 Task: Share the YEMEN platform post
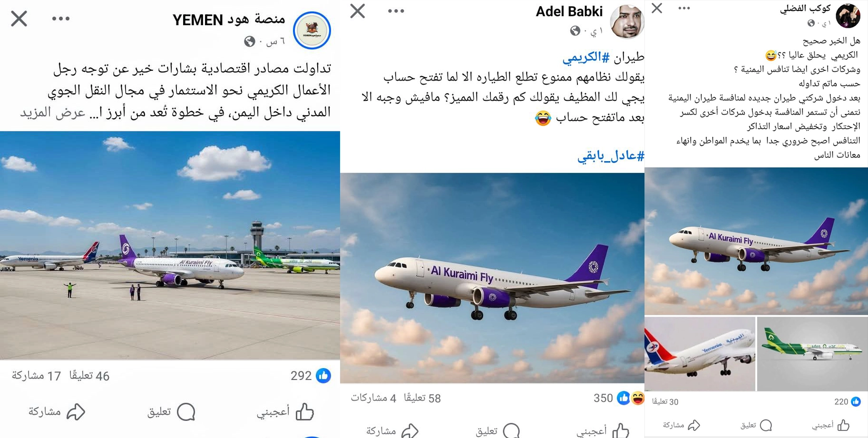coord(57,411)
